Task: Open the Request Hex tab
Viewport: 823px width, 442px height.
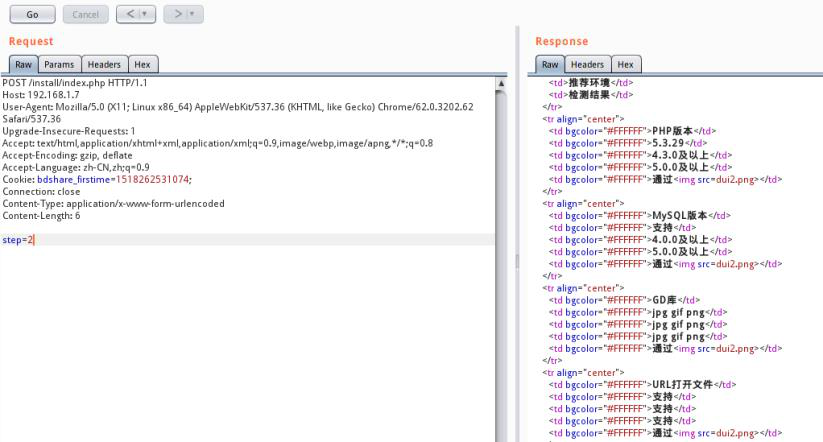Action: point(142,65)
